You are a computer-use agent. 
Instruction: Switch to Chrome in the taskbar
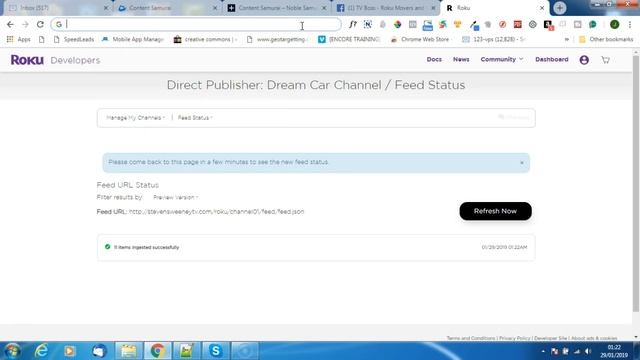pos(157,351)
